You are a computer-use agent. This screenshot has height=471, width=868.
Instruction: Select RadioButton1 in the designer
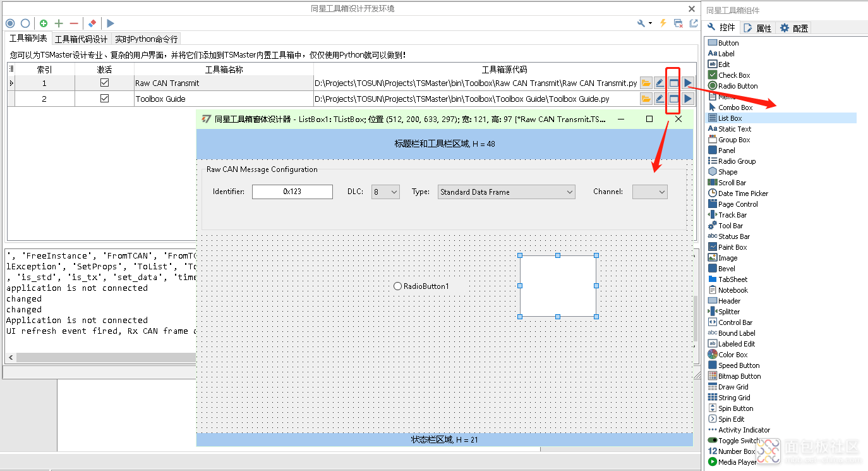pos(421,286)
